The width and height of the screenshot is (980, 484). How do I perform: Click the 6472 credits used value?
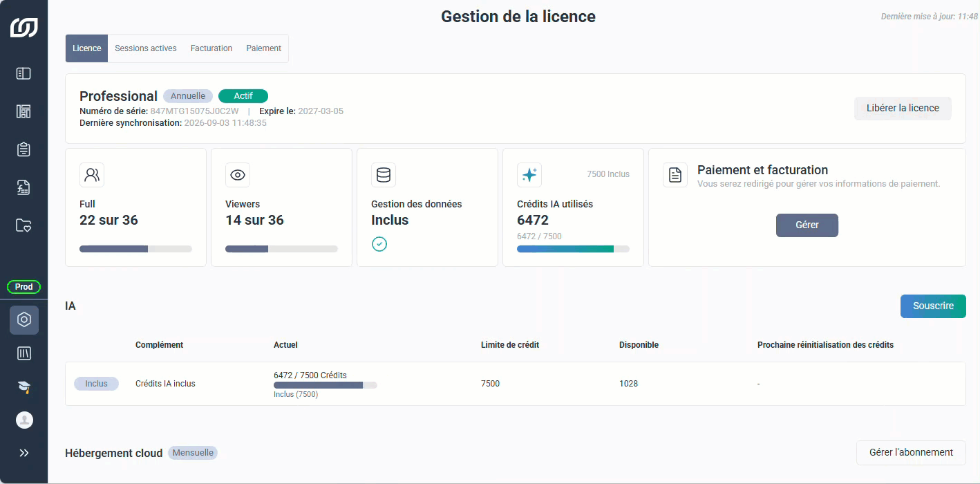click(x=533, y=221)
